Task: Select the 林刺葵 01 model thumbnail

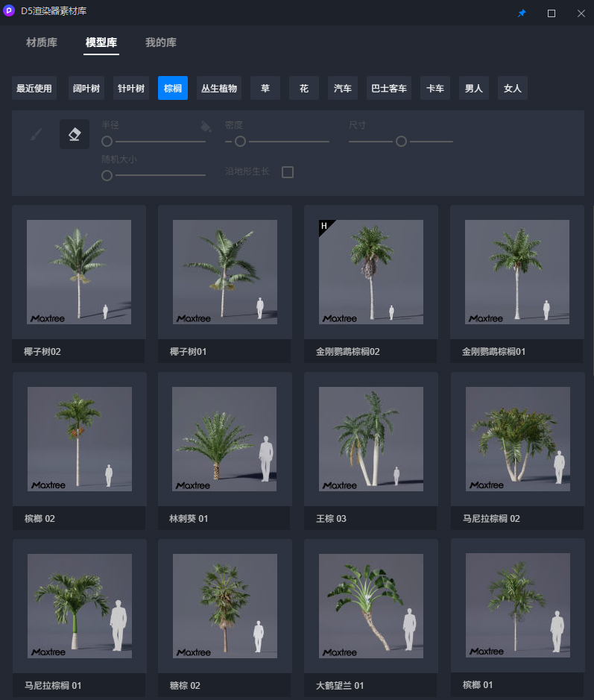Action: pos(225,439)
